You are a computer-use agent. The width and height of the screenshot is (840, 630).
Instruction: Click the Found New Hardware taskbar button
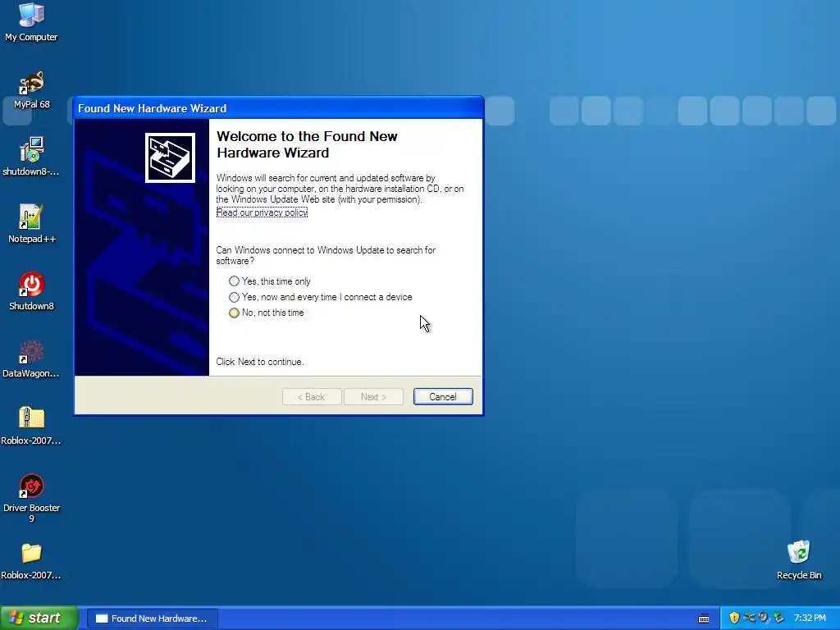tap(152, 619)
